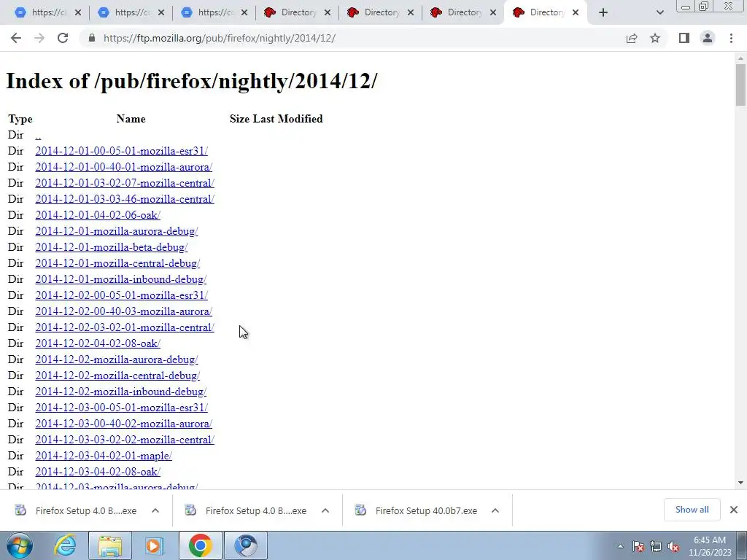
Task: Open 2014-12-01-03-03-46-mozilla-central folder
Action: coord(125,199)
